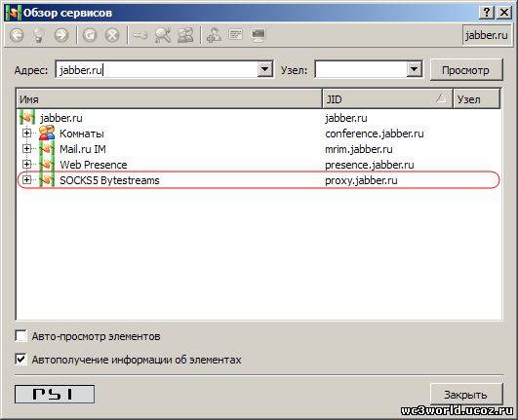
Task: Click the Register key toolbar icon
Action: [140, 35]
